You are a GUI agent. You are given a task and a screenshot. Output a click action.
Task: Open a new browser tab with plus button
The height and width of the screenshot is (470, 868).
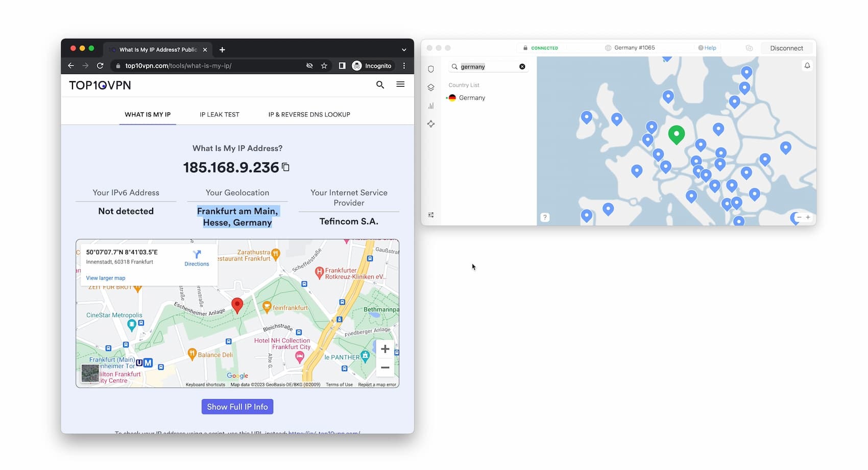tap(222, 50)
